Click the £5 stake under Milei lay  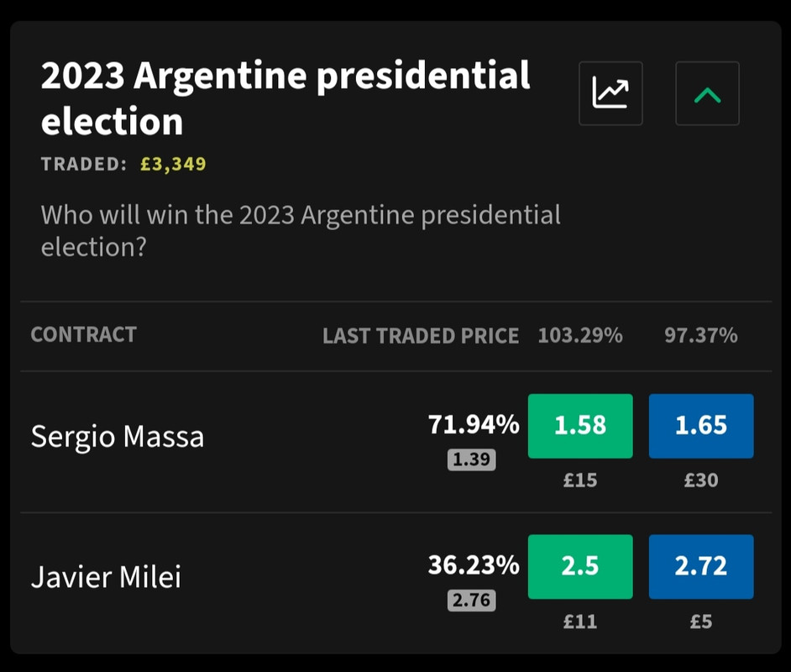click(x=701, y=622)
